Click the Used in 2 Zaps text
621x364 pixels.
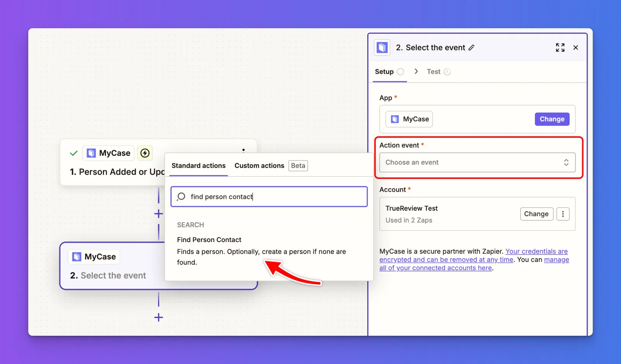point(409,220)
